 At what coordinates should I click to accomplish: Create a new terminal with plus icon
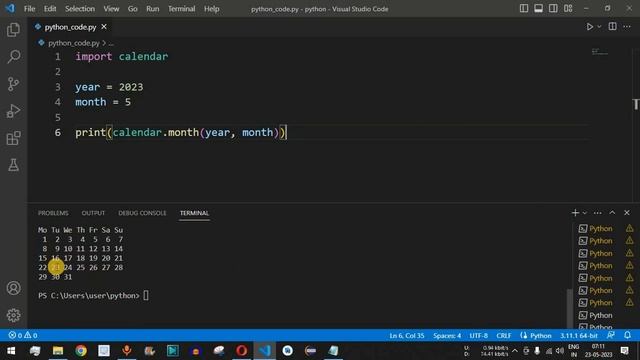pyautogui.click(x=575, y=213)
